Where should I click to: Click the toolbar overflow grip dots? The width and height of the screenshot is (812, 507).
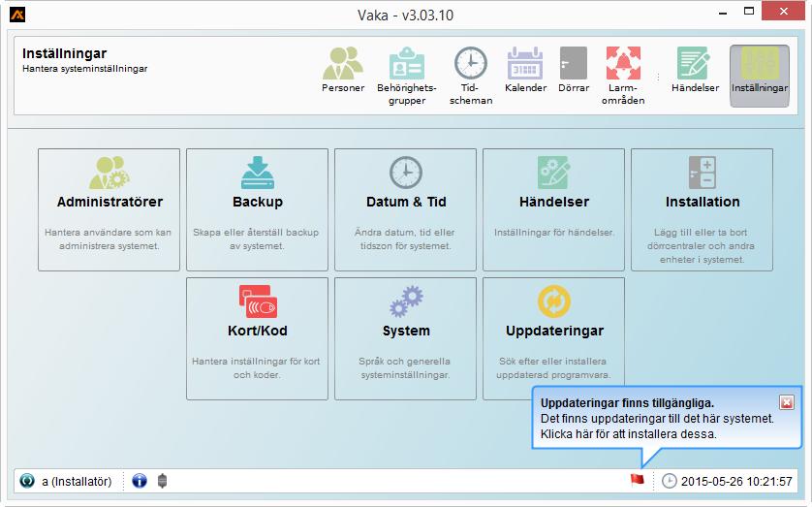[658, 77]
